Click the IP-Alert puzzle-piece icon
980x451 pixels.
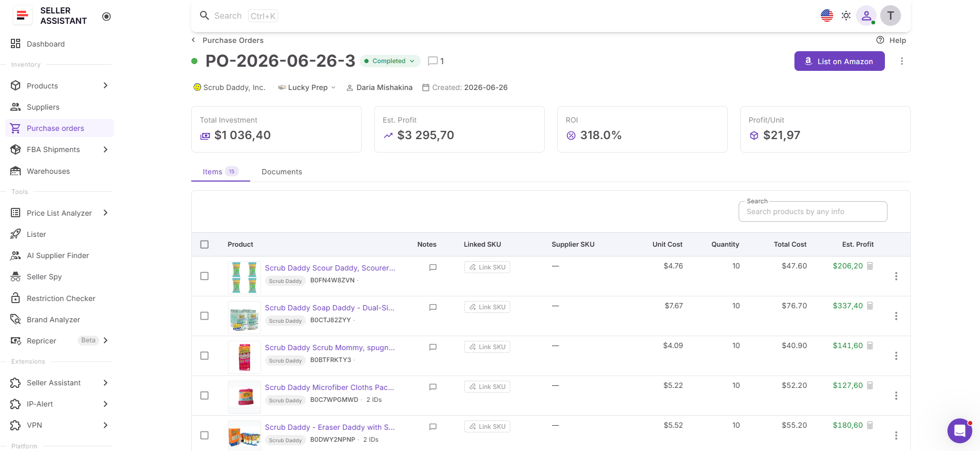16,404
